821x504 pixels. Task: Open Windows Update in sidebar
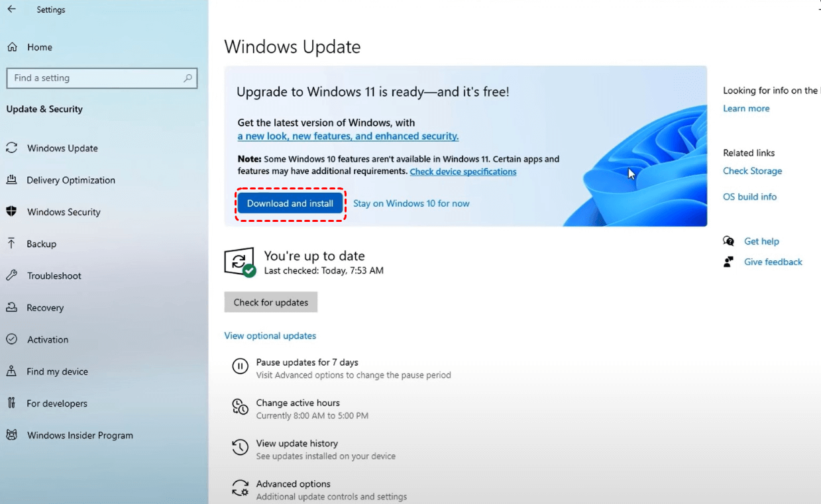[62, 148]
